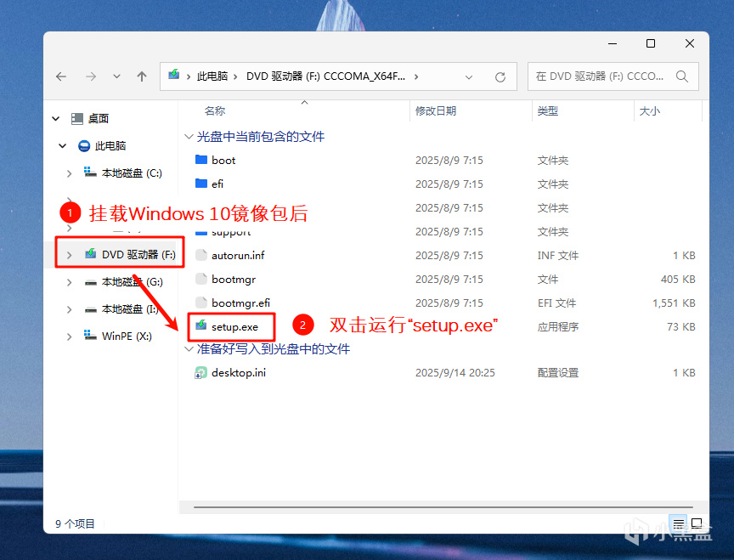Image resolution: width=734 pixels, height=560 pixels.
Task: Close the Explorer window
Action: point(690,43)
